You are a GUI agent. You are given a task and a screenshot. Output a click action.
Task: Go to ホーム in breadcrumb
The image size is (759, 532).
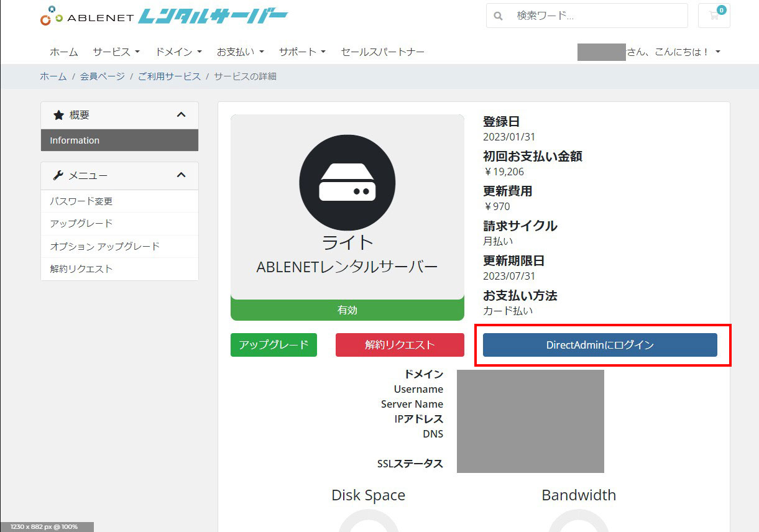[53, 76]
